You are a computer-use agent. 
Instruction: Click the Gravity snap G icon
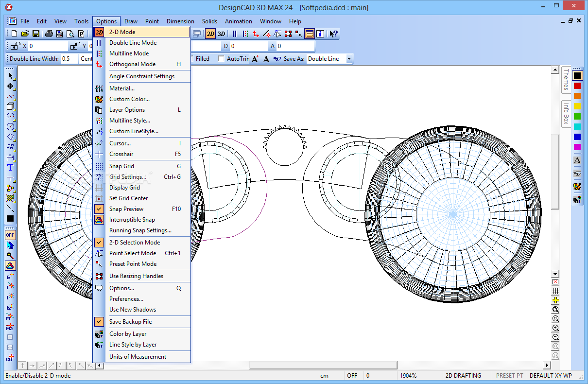tap(10, 276)
